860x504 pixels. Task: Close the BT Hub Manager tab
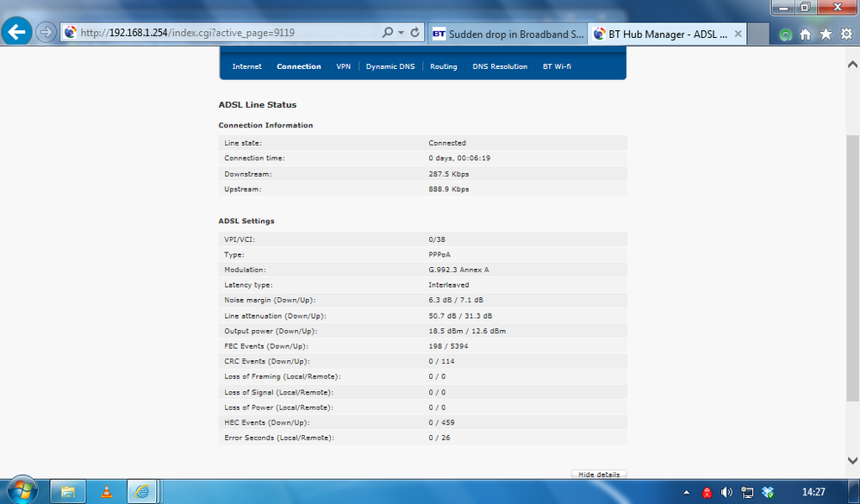[738, 34]
